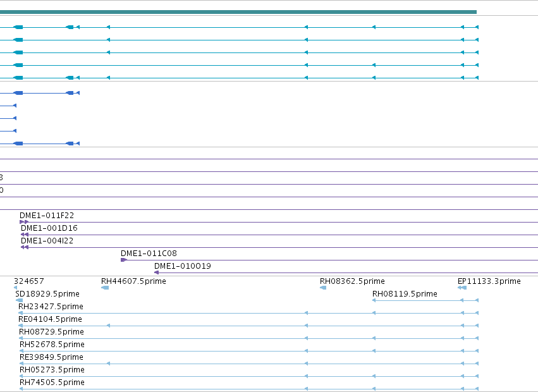Select the RH08119.5prime label

pyautogui.click(x=405, y=294)
